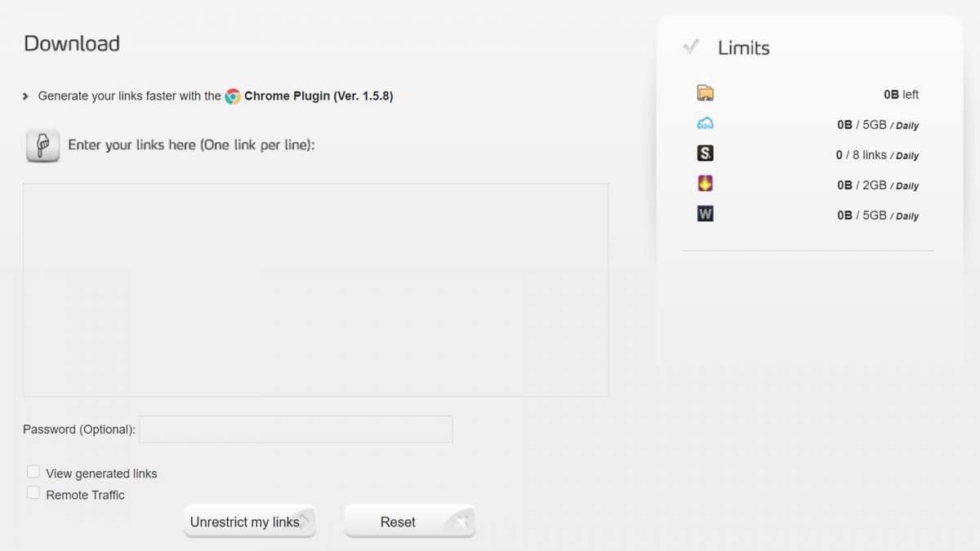Click the checkmark icon beside Limits
The image size is (980, 551).
pyautogui.click(x=692, y=47)
